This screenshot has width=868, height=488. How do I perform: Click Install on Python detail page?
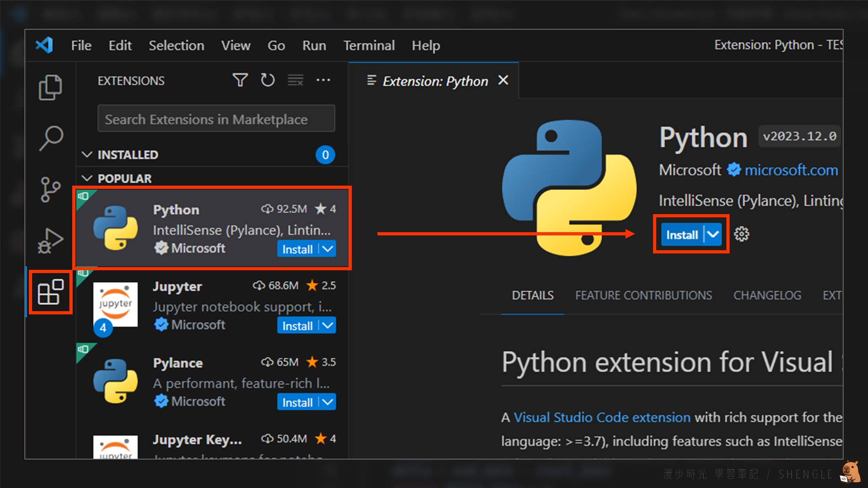click(x=682, y=234)
